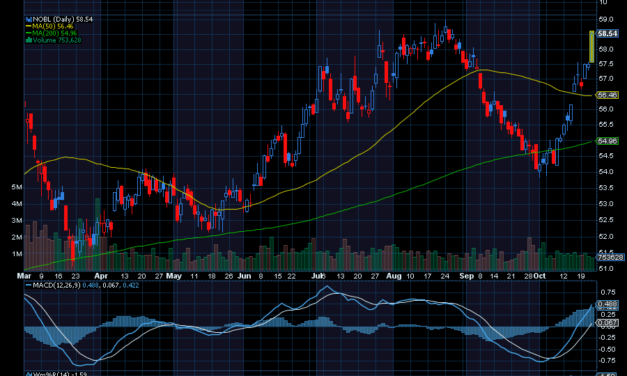Click the date label 17 in August
This screenshot has height=376, width=627.
427,276
